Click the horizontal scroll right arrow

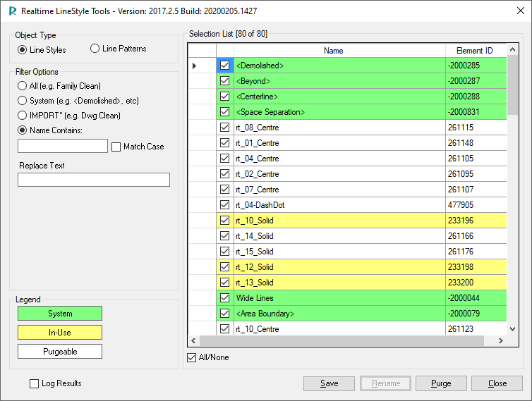[x=501, y=340]
